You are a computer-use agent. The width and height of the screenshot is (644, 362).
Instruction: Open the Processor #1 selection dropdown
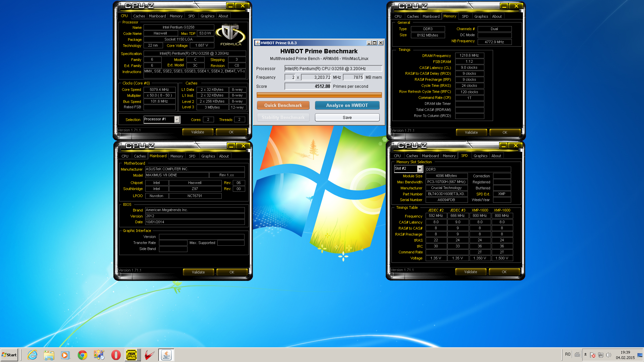pos(177,120)
